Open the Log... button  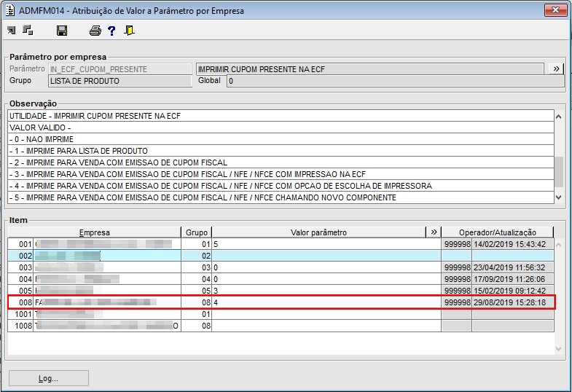(x=49, y=378)
